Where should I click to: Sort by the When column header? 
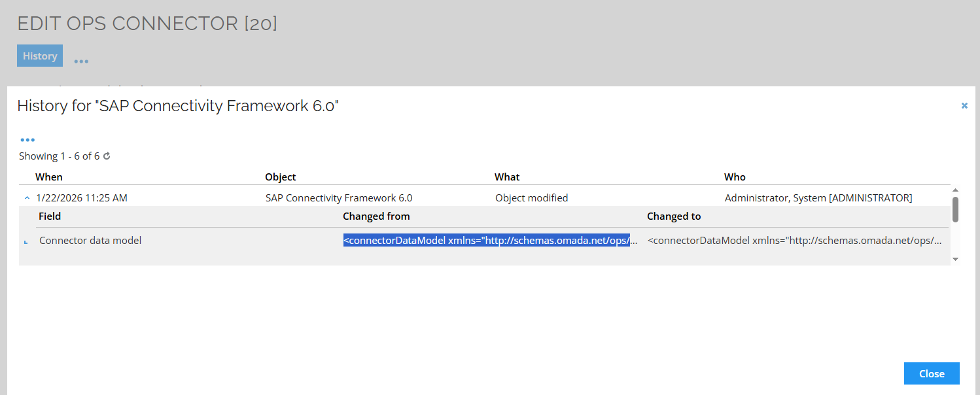(49, 177)
